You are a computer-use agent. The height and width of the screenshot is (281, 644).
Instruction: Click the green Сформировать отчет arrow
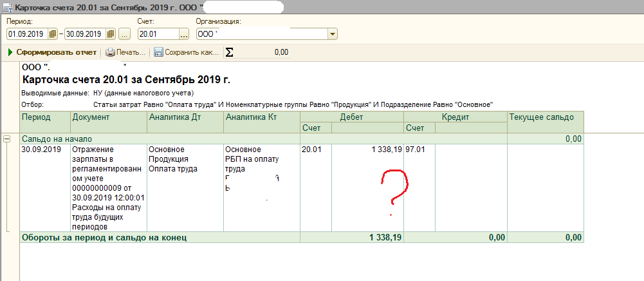[x=10, y=52]
